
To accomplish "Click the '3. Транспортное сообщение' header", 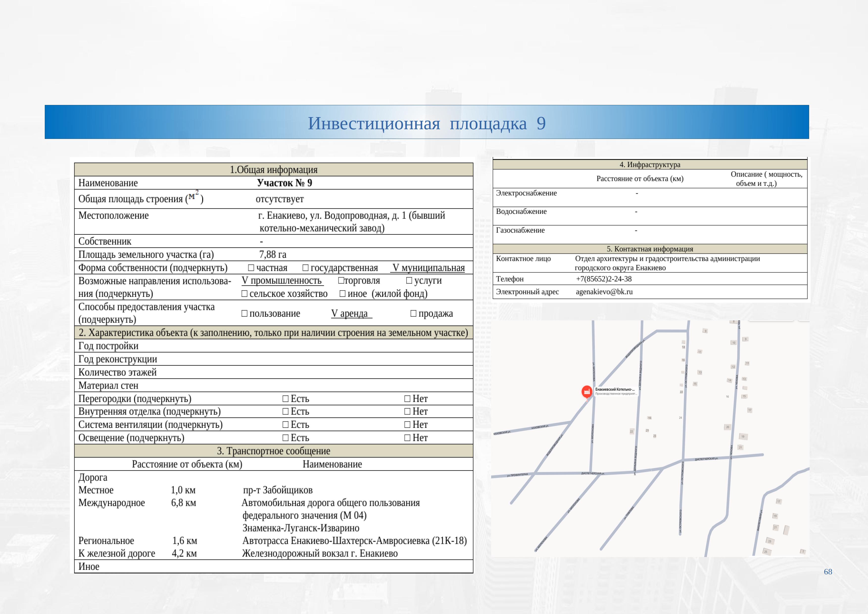I will pyautogui.click(x=274, y=451).
